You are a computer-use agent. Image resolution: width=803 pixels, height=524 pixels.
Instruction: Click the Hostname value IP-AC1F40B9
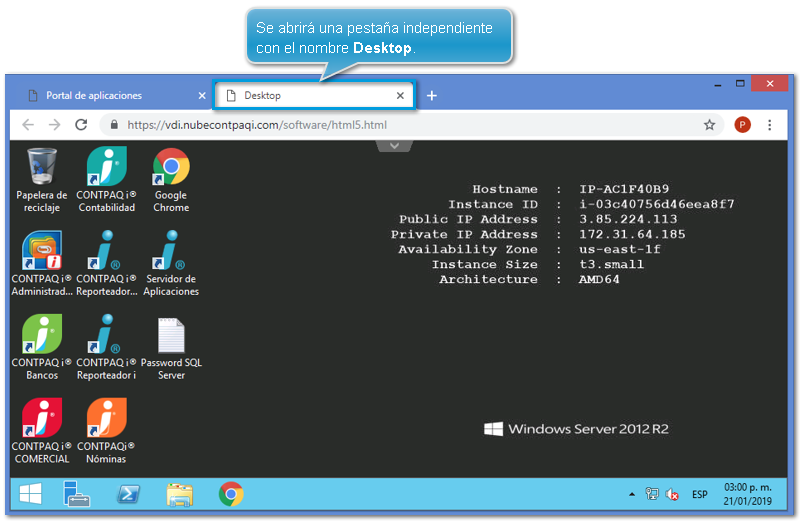(x=624, y=189)
